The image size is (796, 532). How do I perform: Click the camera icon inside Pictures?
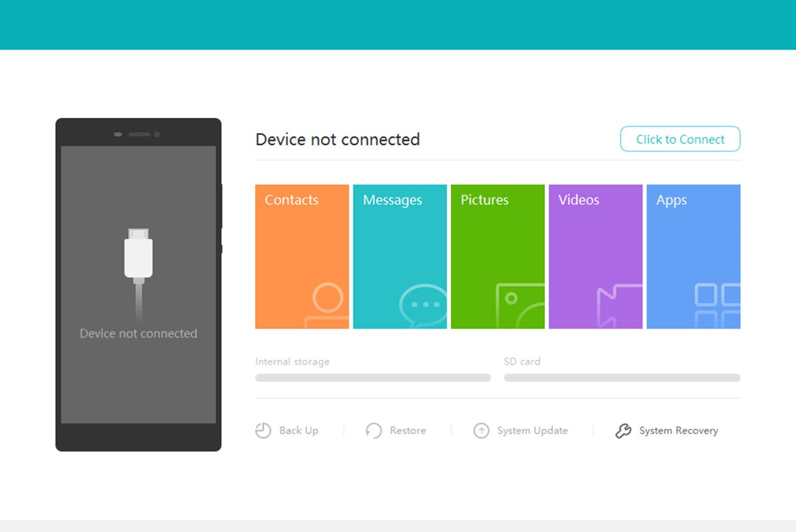pyautogui.click(x=521, y=306)
